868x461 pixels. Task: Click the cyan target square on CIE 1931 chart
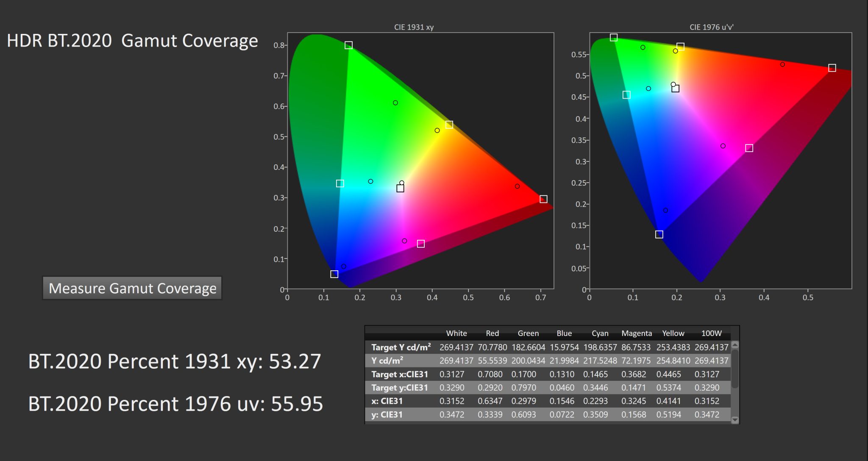click(339, 183)
